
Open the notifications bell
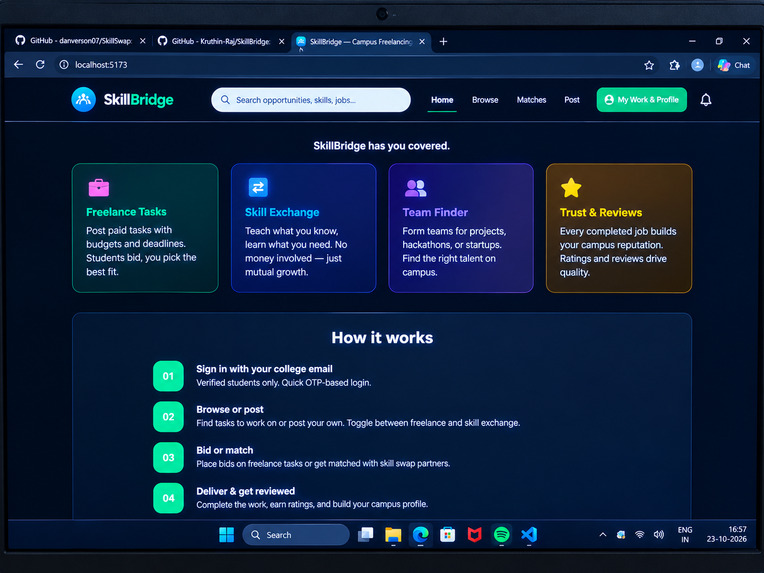(x=706, y=100)
